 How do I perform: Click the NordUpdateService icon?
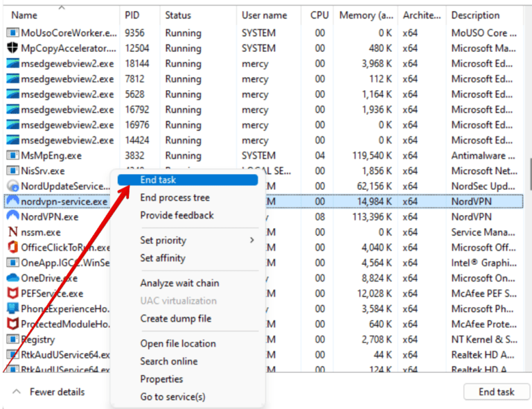point(12,186)
